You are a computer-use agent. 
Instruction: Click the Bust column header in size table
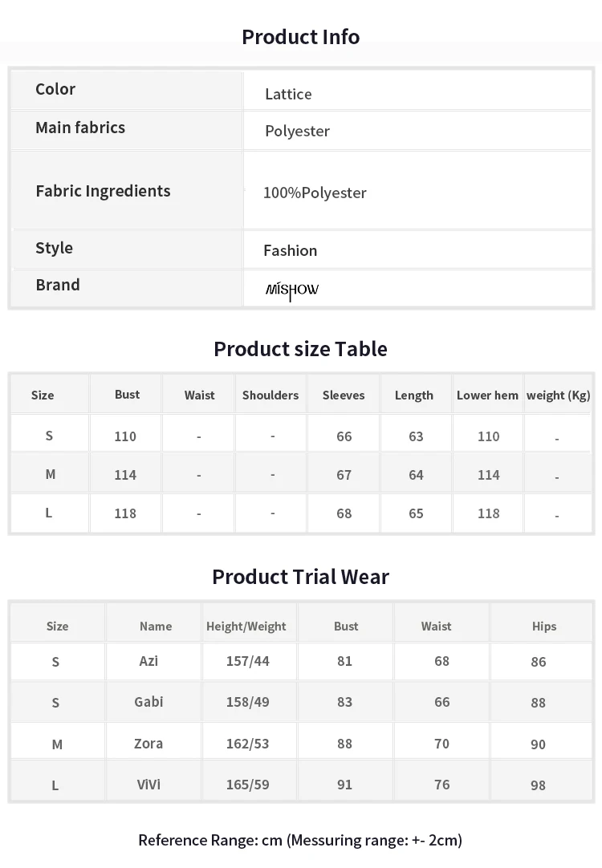(x=127, y=395)
